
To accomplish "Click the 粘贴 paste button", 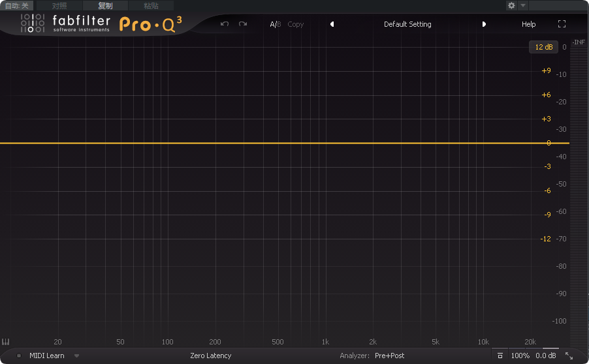I will [151, 6].
